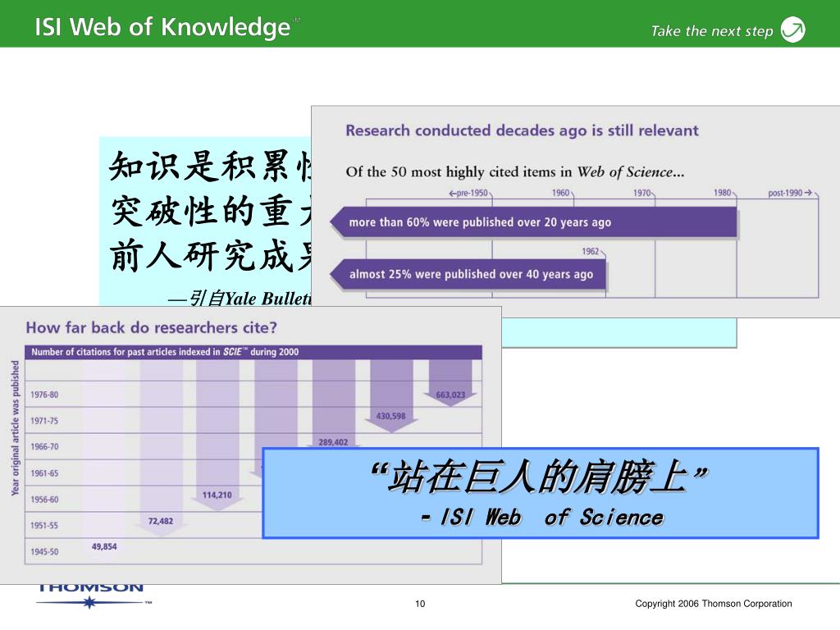Click the Chinese text line starting "知识是积累"
Image resolution: width=840 pixels, height=630 pixels.
(x=210, y=167)
